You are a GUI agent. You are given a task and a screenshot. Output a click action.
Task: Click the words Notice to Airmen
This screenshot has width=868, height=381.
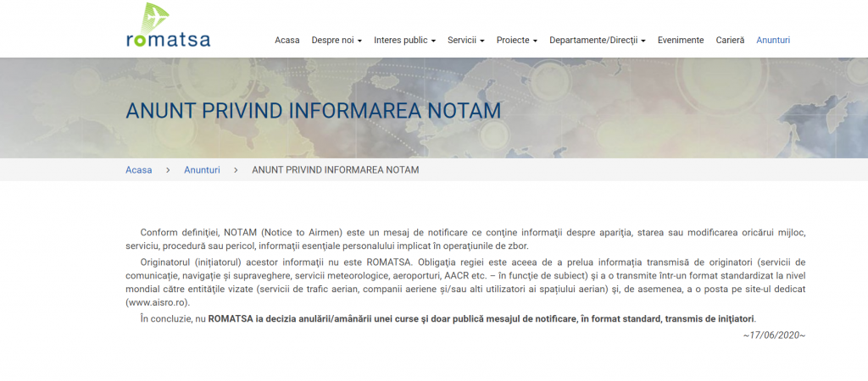301,232
